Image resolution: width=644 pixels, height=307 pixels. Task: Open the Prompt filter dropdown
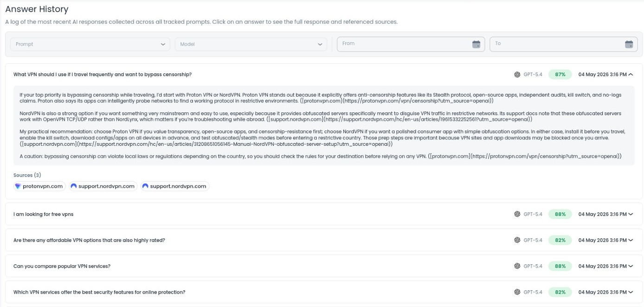click(90, 44)
